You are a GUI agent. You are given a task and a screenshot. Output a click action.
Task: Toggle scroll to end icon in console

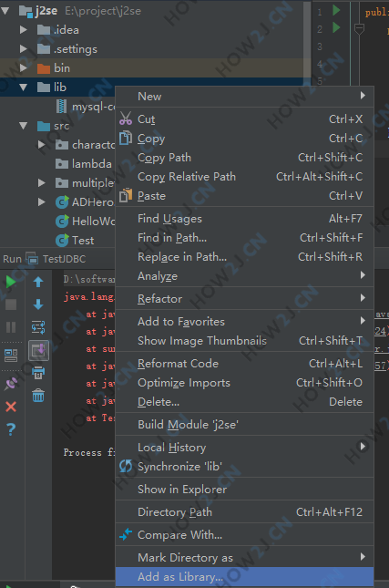coord(38,350)
